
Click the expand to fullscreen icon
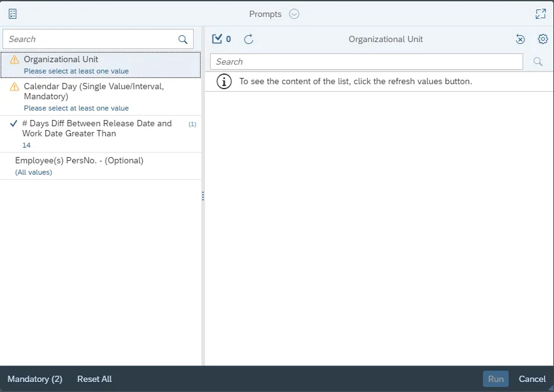coord(540,14)
